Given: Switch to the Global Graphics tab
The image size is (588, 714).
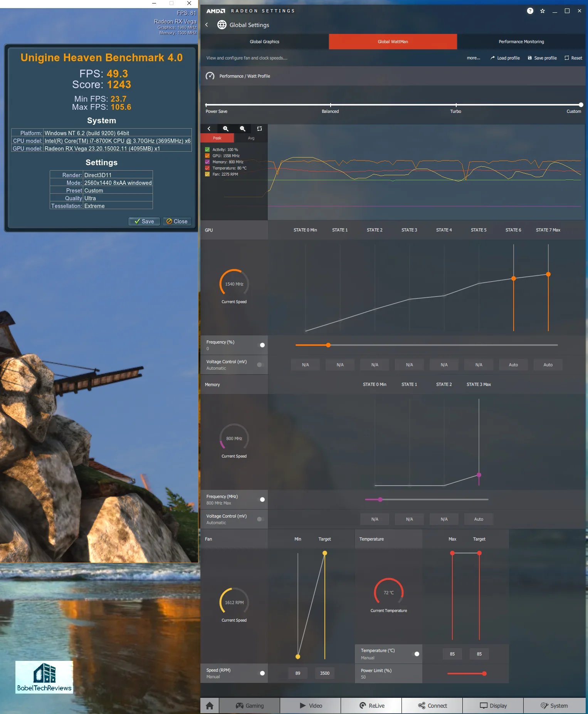Looking at the screenshot, I should (x=264, y=42).
